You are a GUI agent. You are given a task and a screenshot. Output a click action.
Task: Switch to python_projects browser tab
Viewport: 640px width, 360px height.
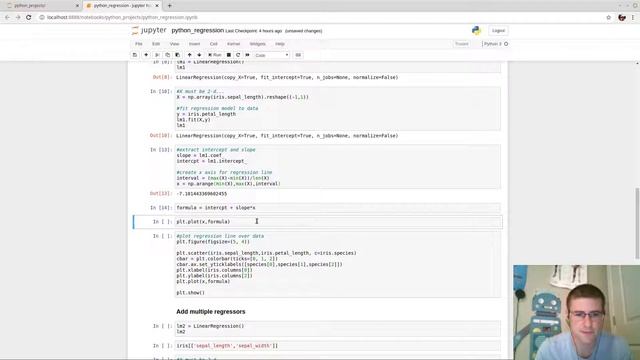coord(41,6)
